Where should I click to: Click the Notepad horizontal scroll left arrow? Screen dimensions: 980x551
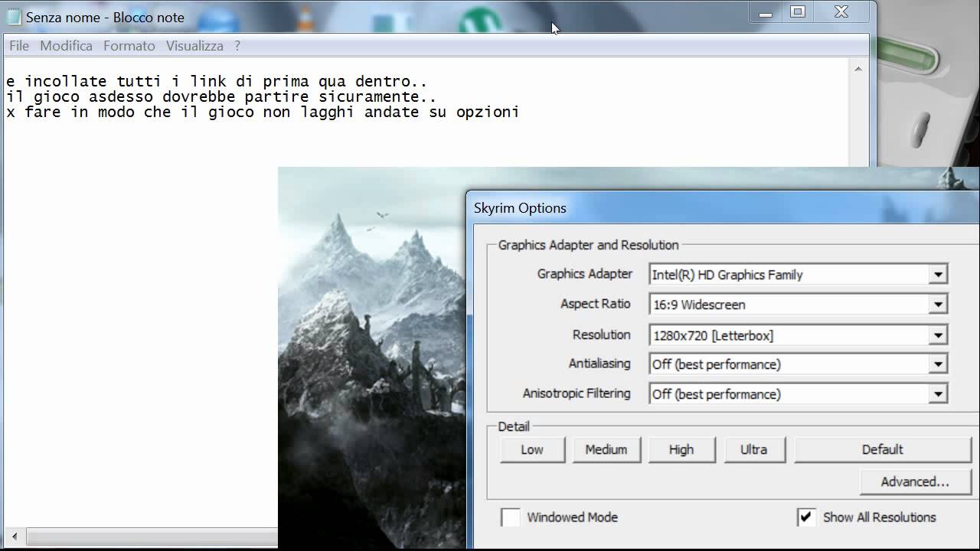(15, 536)
